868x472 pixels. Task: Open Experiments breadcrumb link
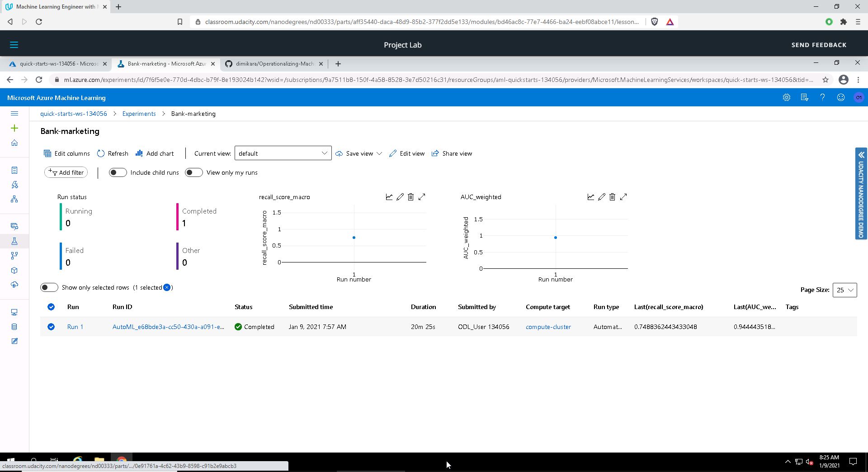(139, 114)
